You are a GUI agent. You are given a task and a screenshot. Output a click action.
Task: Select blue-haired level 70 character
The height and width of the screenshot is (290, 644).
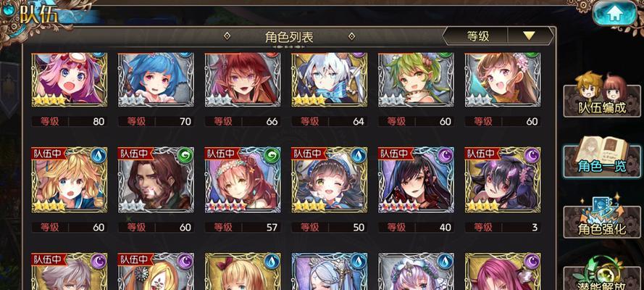(x=156, y=80)
